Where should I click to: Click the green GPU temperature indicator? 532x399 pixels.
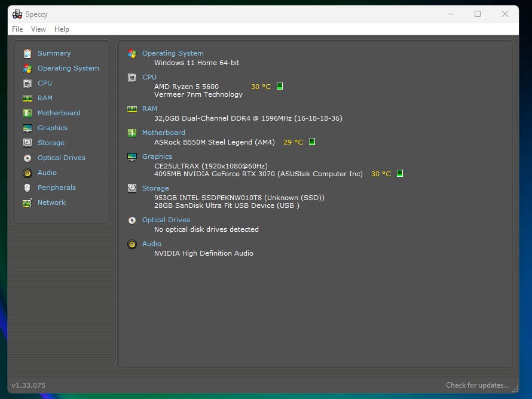[400, 173]
